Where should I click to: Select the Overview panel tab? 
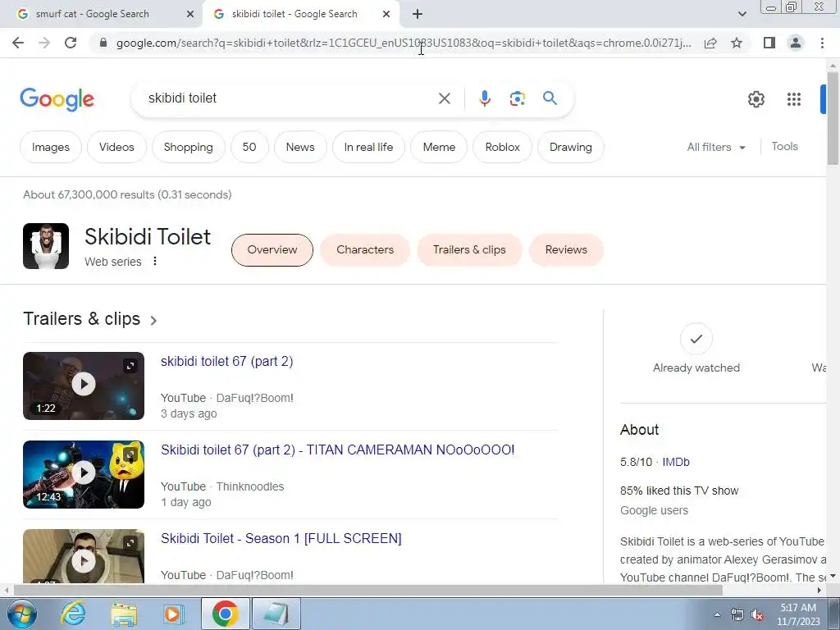coord(272,249)
